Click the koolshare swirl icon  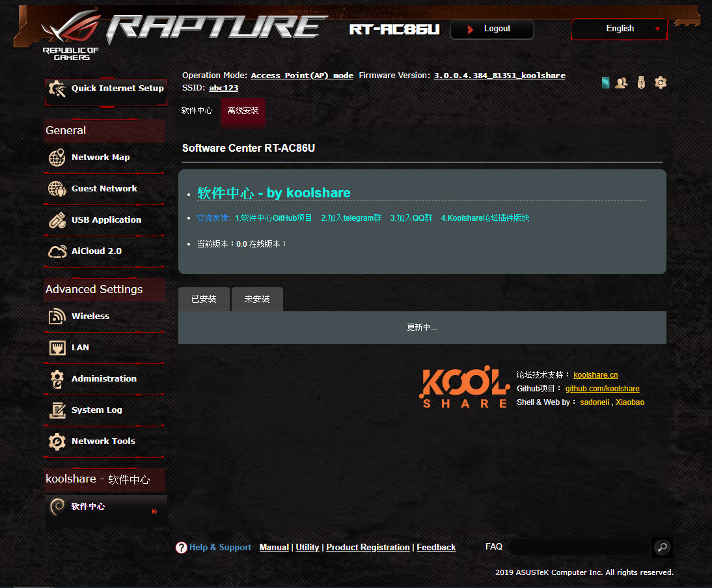57,507
